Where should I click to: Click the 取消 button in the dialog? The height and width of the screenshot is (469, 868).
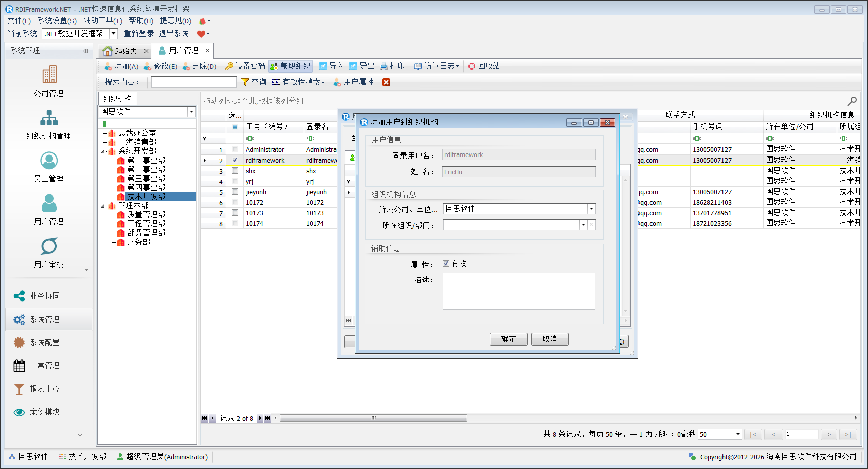point(550,339)
